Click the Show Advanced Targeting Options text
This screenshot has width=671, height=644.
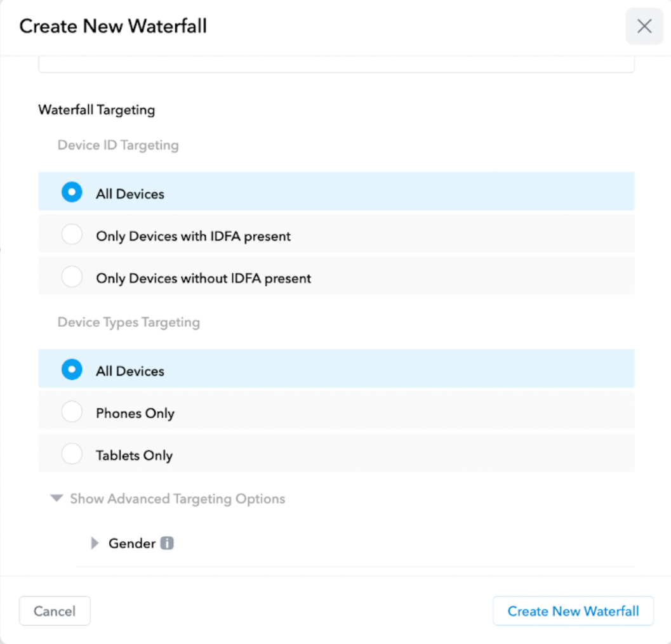click(x=178, y=499)
